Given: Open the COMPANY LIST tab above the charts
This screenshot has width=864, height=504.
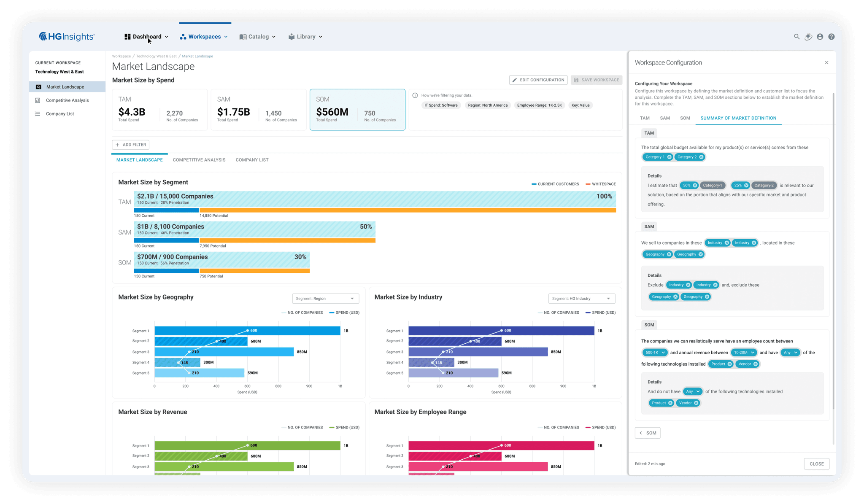Looking at the screenshot, I should tap(252, 159).
